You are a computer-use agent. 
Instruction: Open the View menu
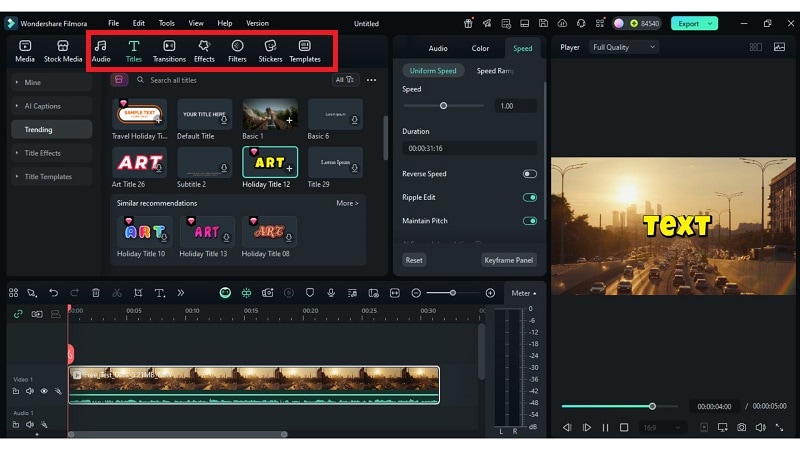point(196,23)
